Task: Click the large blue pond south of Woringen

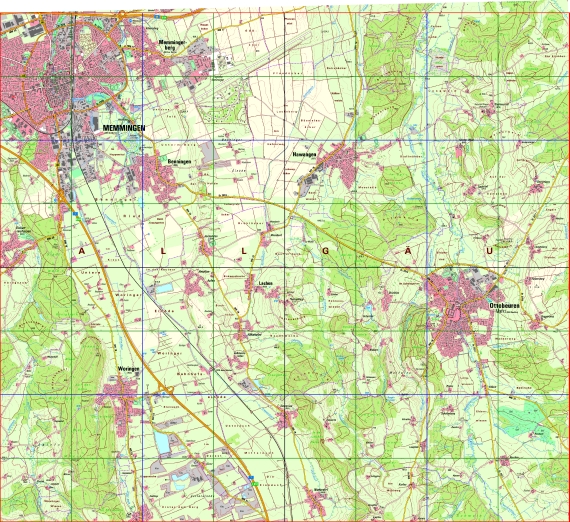Action: (x=162, y=442)
